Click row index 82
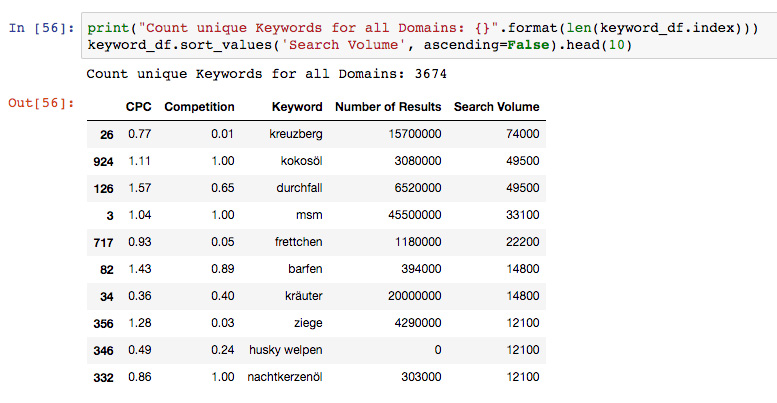Screen dimensions: 777x403 click(107, 270)
